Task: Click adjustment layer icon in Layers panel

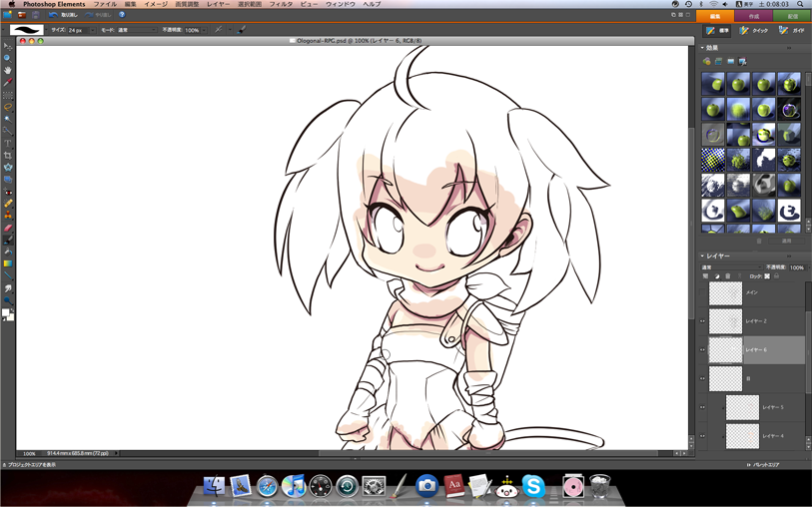Action: coord(717,276)
